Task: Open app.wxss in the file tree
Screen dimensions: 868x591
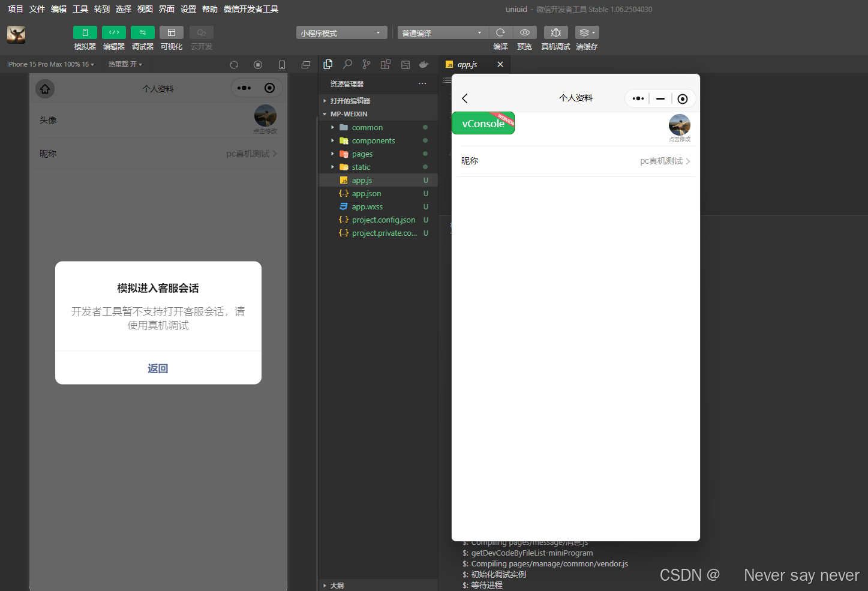Action: [x=379, y=206]
